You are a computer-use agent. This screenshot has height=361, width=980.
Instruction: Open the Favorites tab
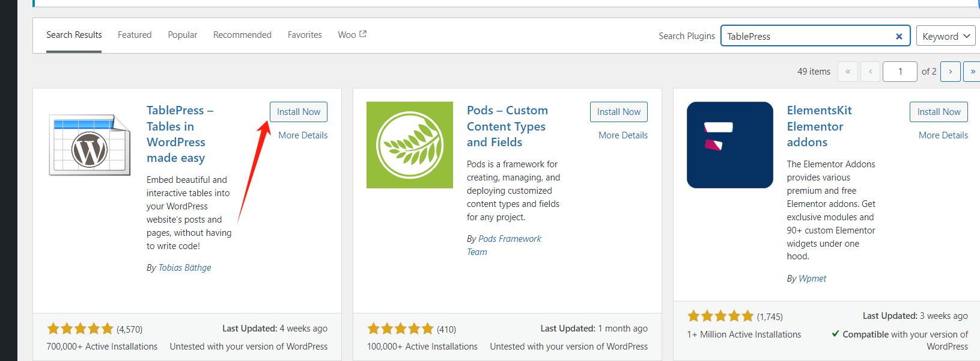pos(305,34)
